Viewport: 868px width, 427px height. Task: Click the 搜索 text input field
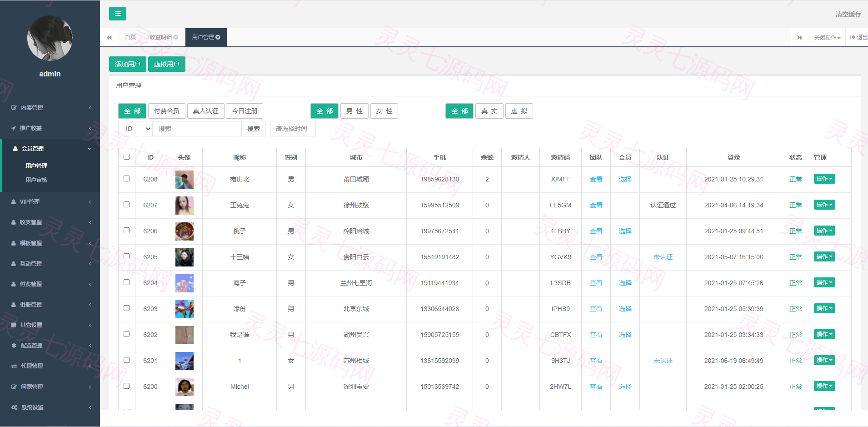pos(197,129)
